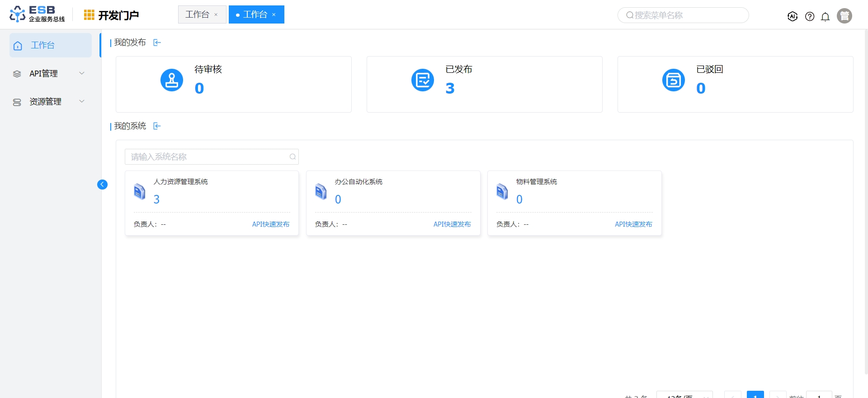Click the 请输入系统名称 search field
Viewport: 868px width, 398px height.
coord(207,157)
